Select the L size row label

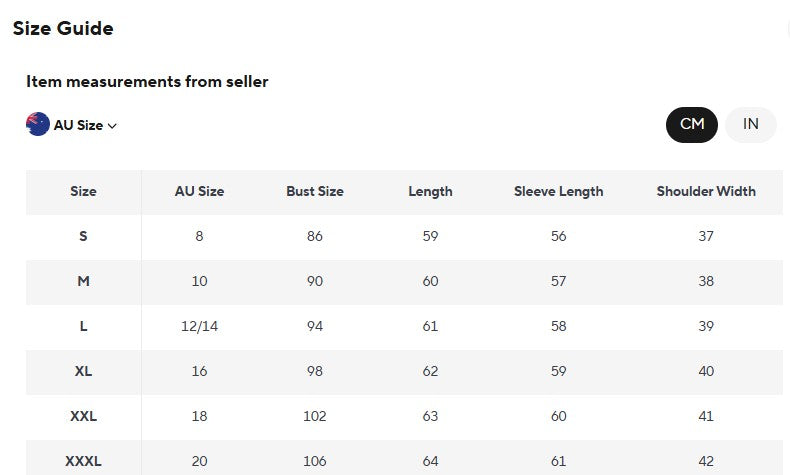[x=83, y=326]
